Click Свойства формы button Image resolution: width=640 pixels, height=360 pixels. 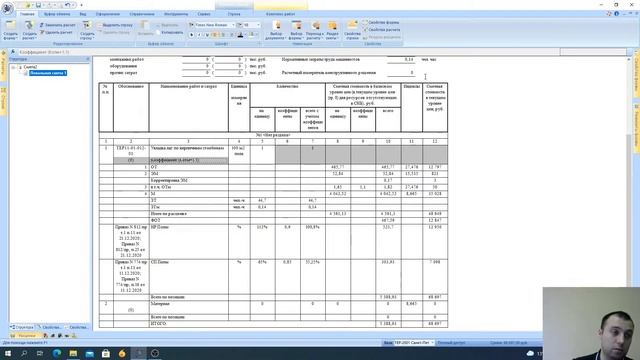381,22
